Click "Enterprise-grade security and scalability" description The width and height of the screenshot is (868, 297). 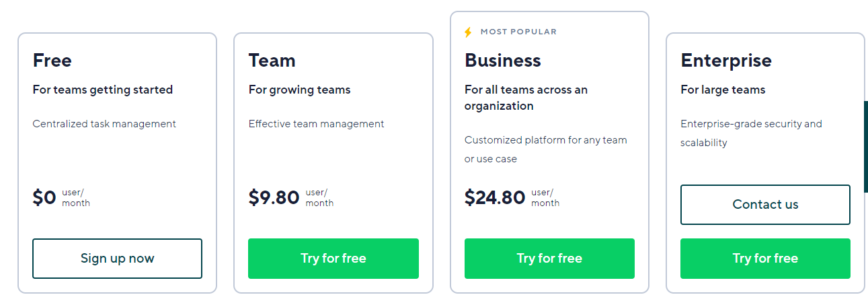tap(751, 133)
